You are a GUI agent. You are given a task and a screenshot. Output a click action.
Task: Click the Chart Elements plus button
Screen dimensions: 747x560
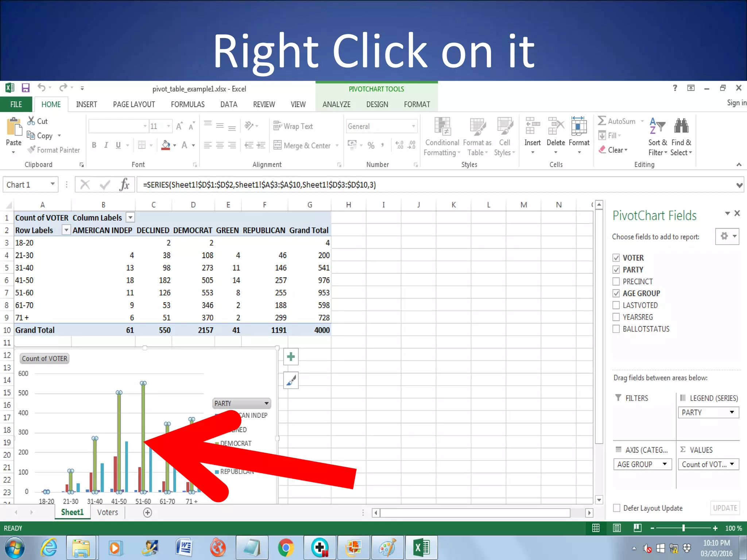coord(291,357)
